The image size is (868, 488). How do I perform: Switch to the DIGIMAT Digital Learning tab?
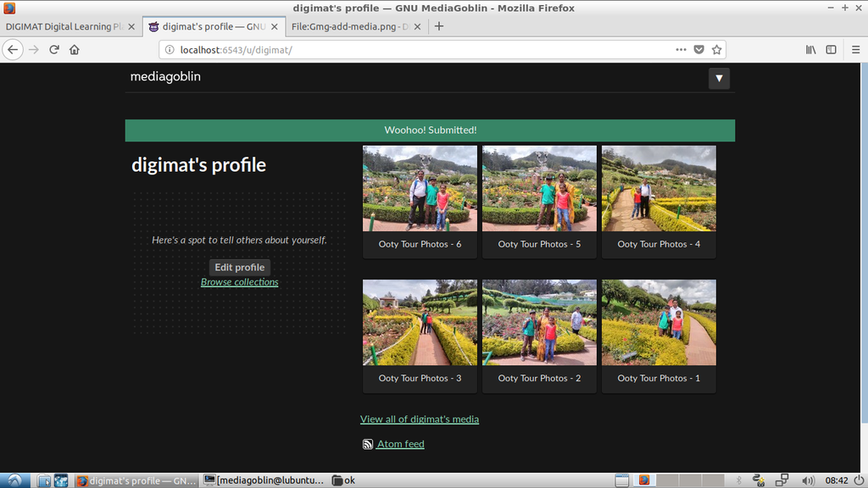[64, 26]
